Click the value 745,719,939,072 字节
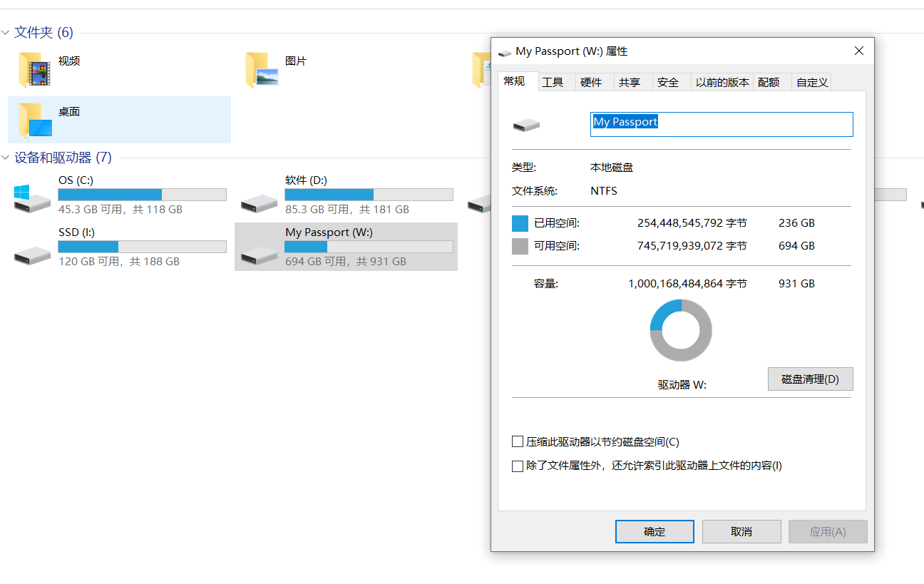This screenshot has width=924, height=584. [x=692, y=246]
